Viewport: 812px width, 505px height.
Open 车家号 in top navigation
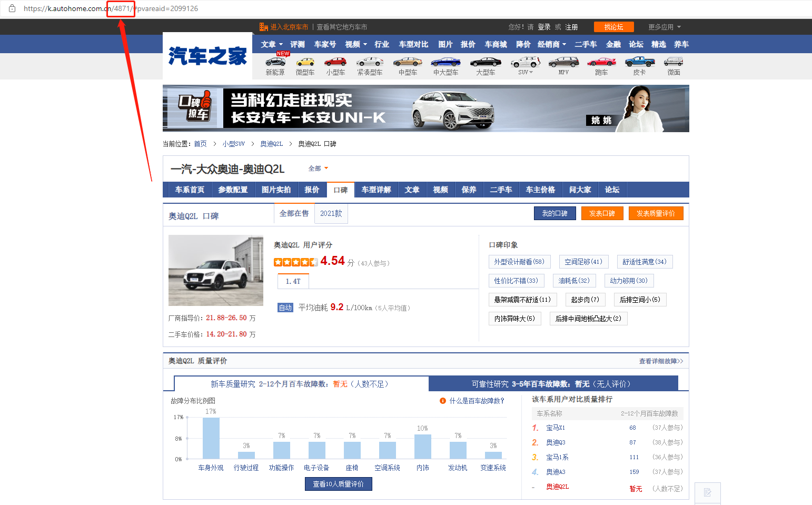(325, 44)
